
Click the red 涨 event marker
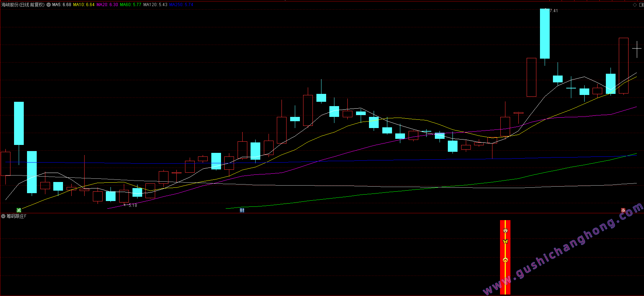pos(623,210)
